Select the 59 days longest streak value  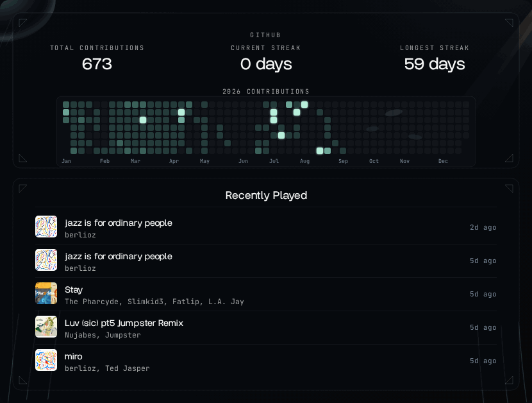pos(435,64)
